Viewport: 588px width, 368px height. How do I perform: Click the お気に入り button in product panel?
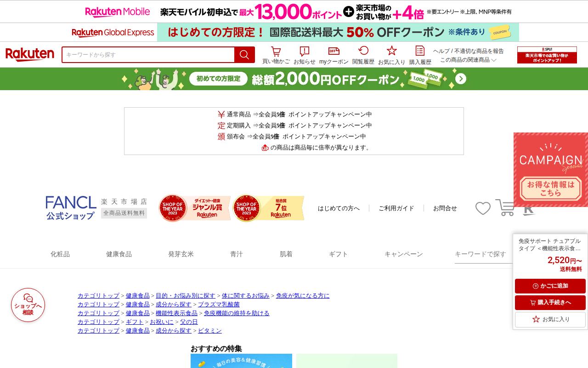coord(550,319)
